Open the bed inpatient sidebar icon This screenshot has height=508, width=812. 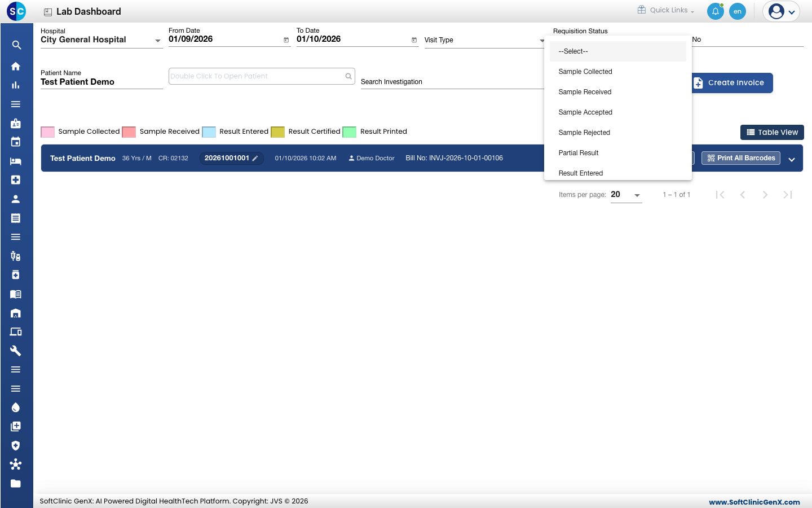click(x=16, y=161)
